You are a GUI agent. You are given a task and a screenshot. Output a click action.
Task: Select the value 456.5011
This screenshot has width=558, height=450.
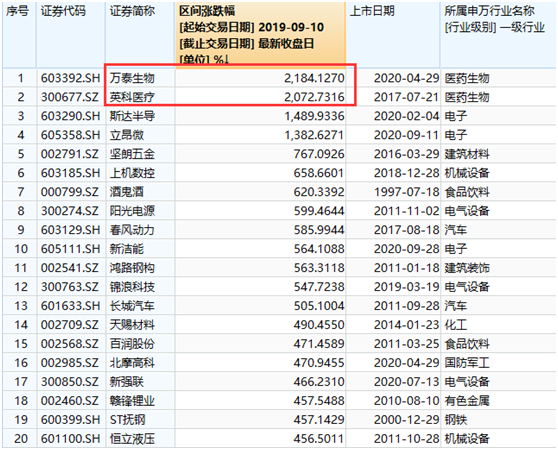pos(319,439)
